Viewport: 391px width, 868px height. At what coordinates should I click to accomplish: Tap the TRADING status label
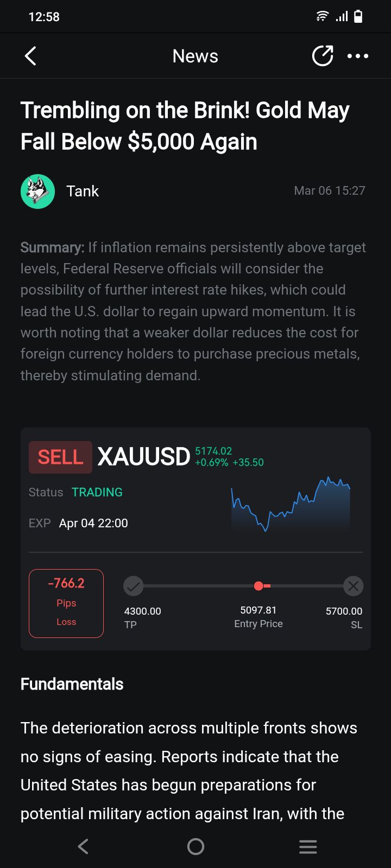(x=97, y=492)
